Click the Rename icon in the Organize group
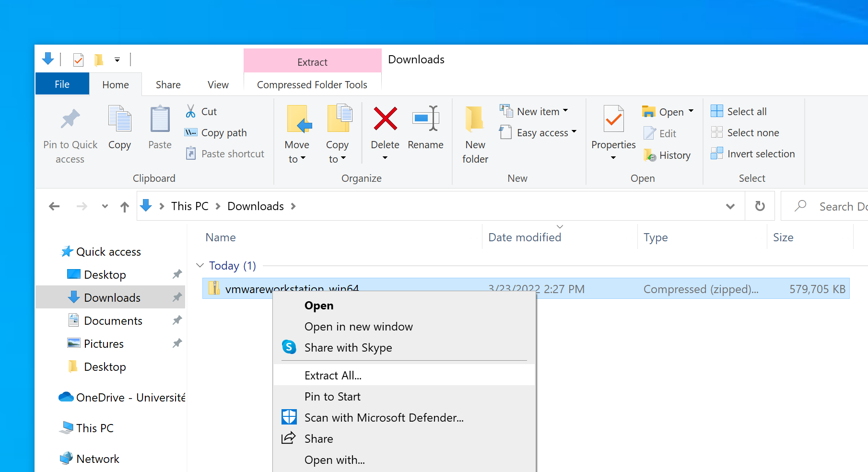 click(425, 119)
